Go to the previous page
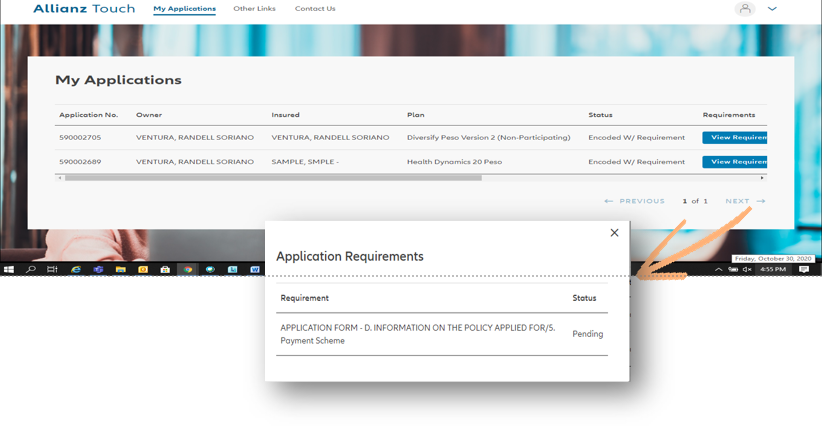 click(x=635, y=201)
